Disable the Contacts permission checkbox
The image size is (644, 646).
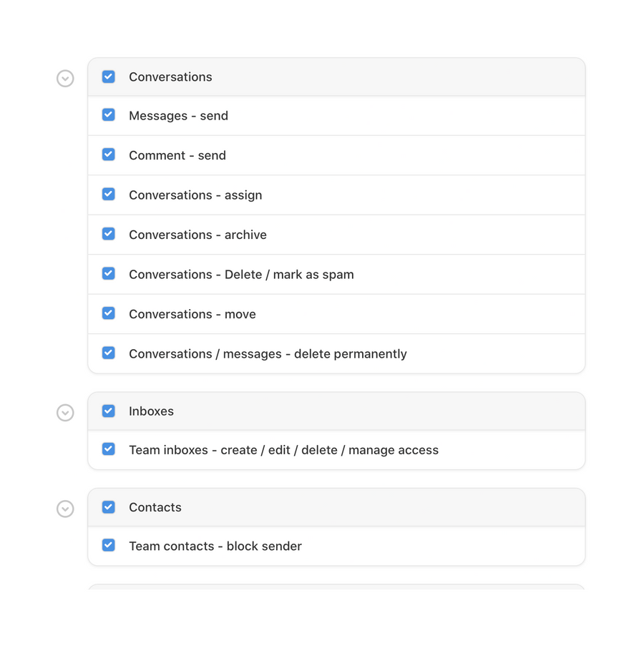(109, 506)
